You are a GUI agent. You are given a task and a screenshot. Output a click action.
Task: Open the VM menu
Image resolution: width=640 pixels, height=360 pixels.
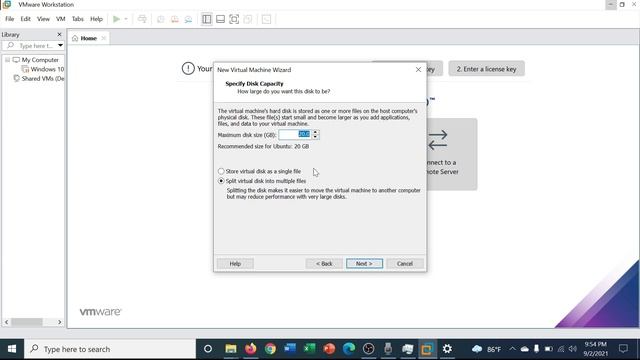(x=60, y=19)
